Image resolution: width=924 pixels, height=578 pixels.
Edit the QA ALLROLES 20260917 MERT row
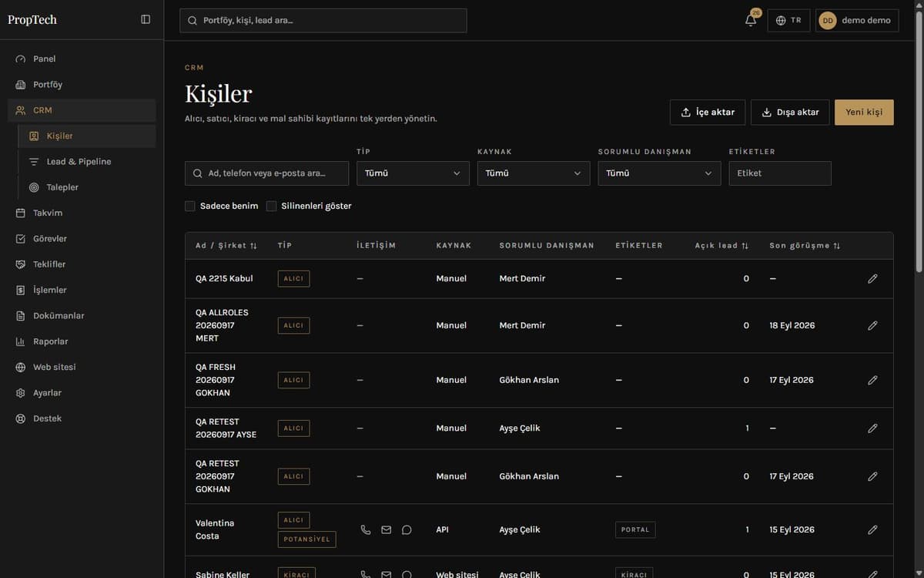click(x=872, y=325)
